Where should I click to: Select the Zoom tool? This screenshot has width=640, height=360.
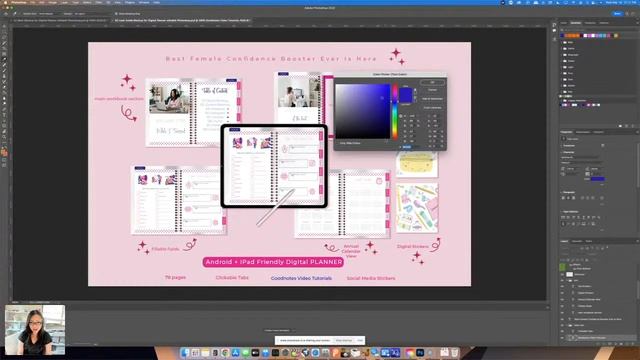4,137
